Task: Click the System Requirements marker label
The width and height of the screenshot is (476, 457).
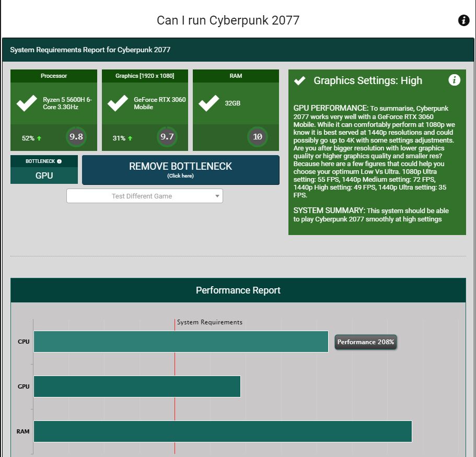Action: [210, 322]
